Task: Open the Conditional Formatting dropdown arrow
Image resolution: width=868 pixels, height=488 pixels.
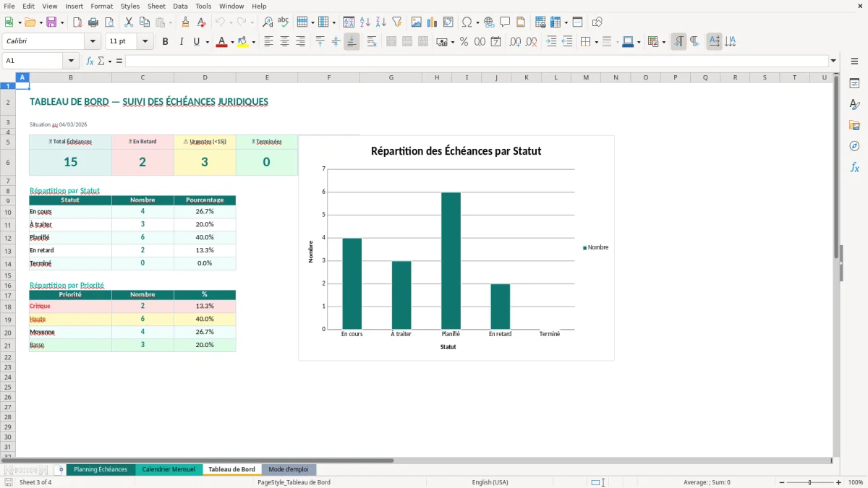Action: pos(663,42)
